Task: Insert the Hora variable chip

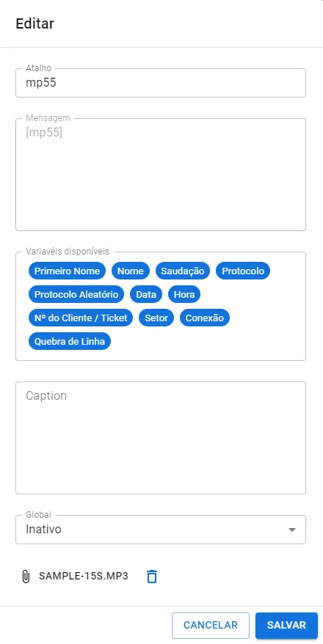Action: pyautogui.click(x=184, y=294)
